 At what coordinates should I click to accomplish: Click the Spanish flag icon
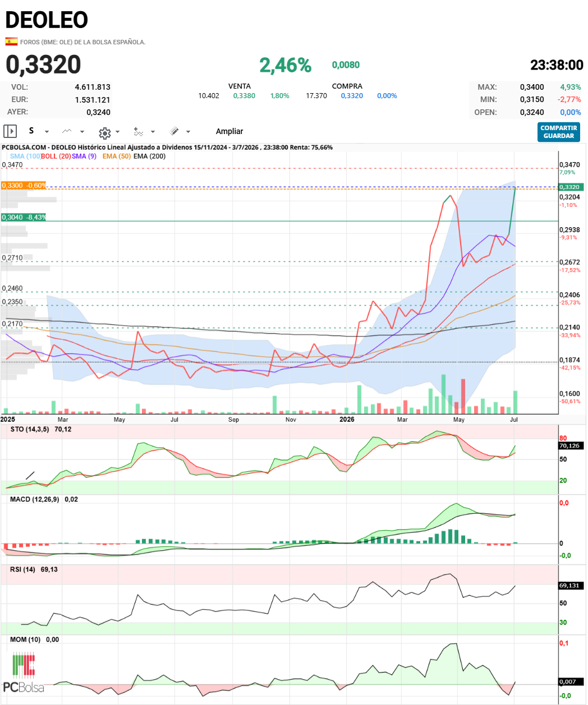11,42
